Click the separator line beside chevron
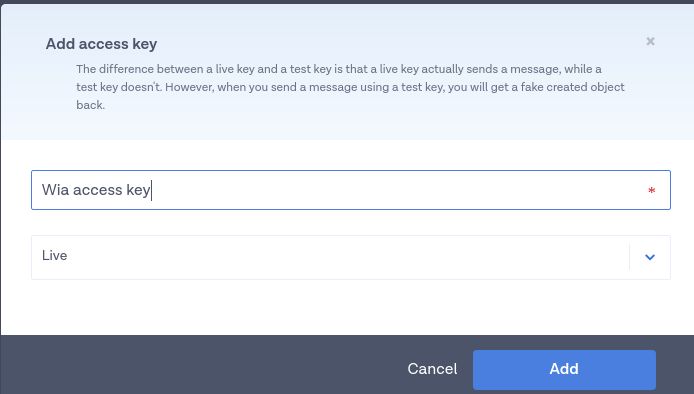Viewport: 694px width, 394px height. coord(629,257)
